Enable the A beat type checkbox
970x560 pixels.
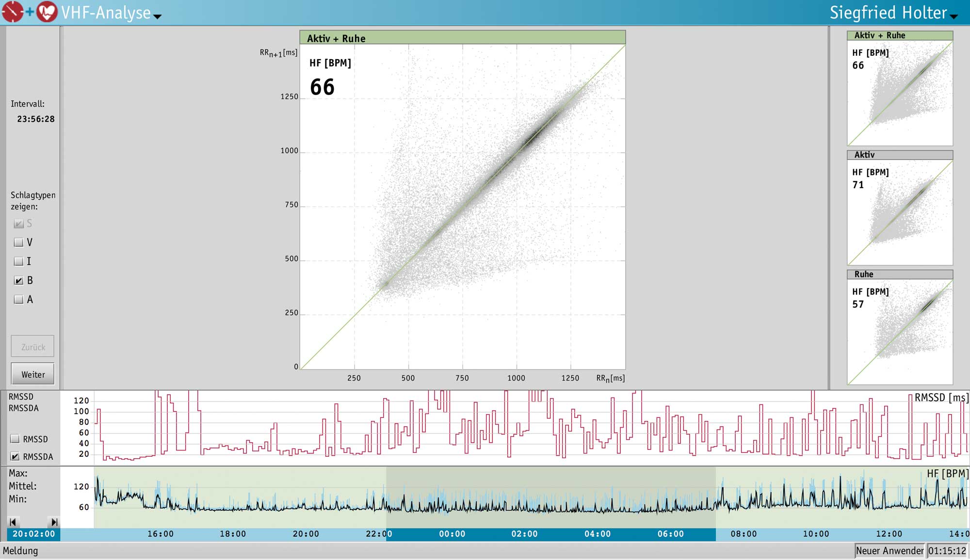18,300
